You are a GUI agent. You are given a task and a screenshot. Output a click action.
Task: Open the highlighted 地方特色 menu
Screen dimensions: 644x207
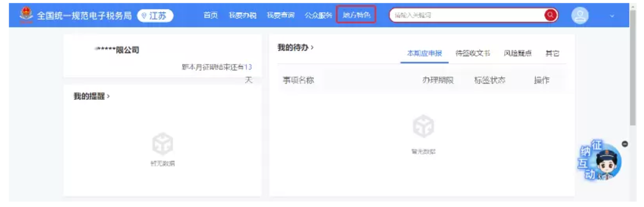coord(356,15)
